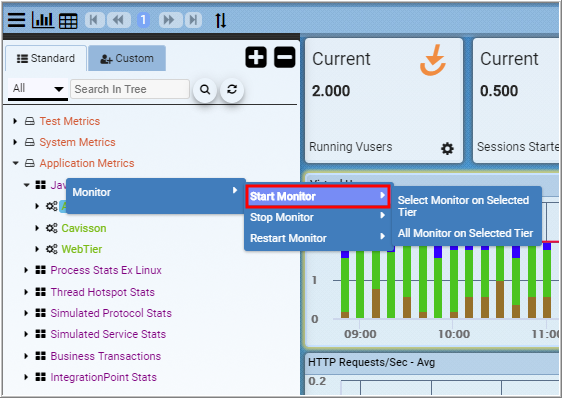Select Simulated Service Stats label

(x=108, y=334)
